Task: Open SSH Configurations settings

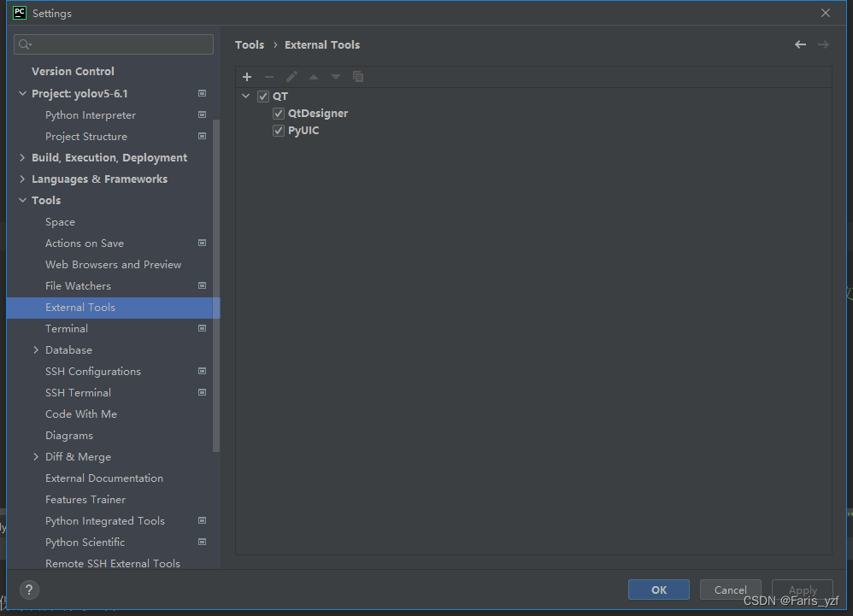Action: pyautogui.click(x=93, y=372)
